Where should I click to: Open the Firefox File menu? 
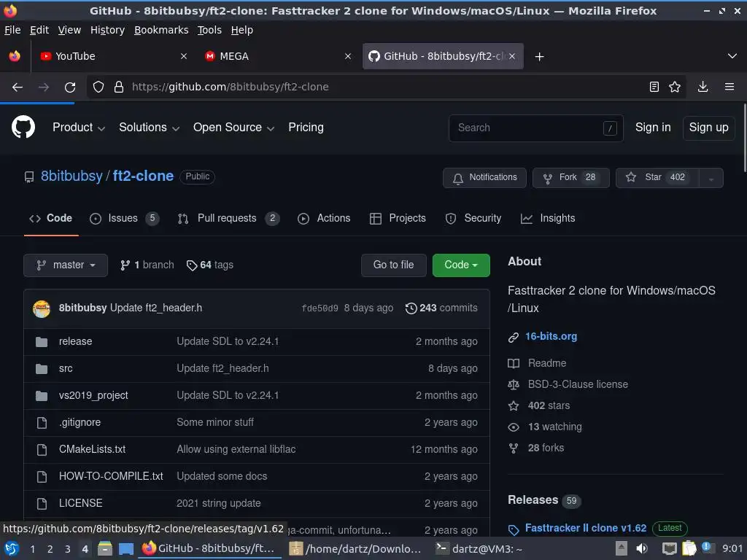(x=12, y=30)
